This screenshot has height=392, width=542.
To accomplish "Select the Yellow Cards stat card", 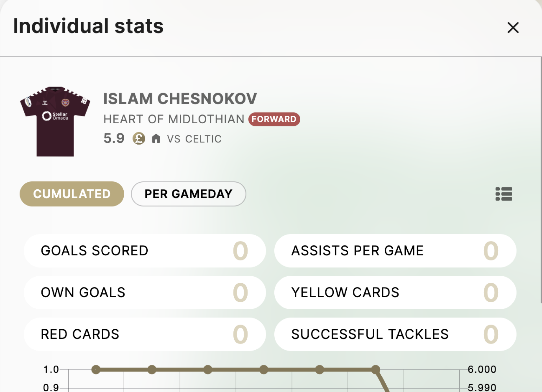I will 395,292.
